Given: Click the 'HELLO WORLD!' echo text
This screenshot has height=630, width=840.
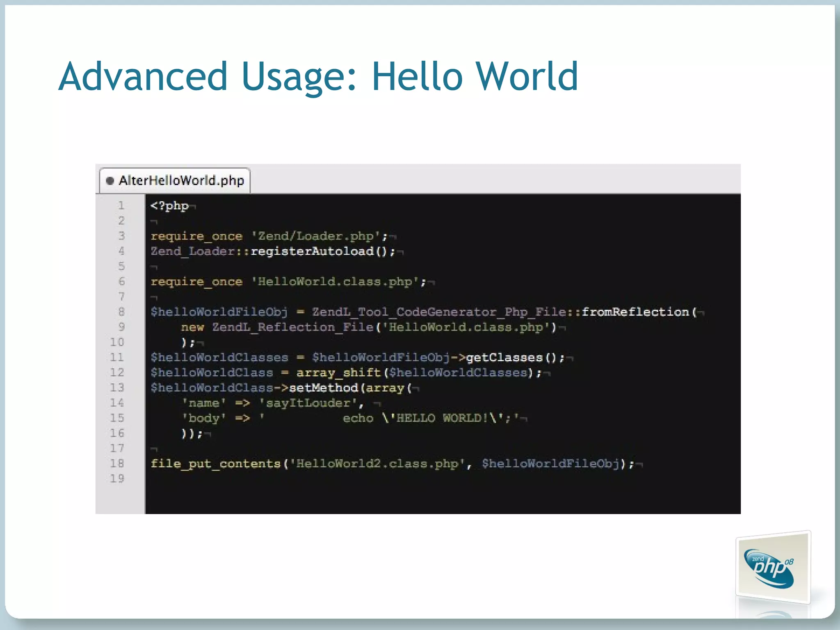Looking at the screenshot, I should [x=443, y=418].
